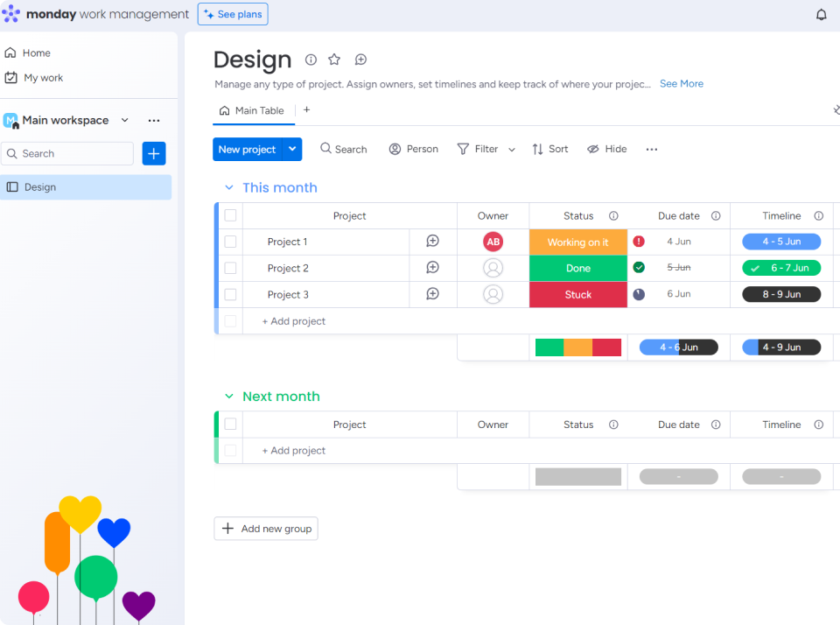This screenshot has width=840, height=625.
Task: Check the Project 3 row checkbox
Action: pyautogui.click(x=230, y=295)
